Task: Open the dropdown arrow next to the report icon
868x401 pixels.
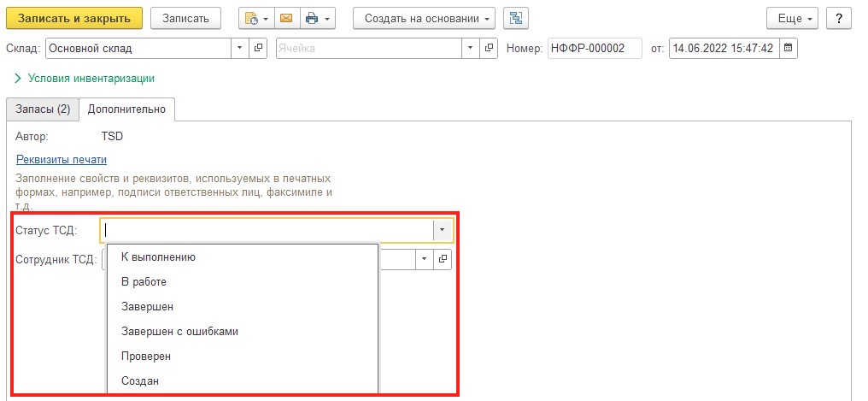Action: click(266, 18)
